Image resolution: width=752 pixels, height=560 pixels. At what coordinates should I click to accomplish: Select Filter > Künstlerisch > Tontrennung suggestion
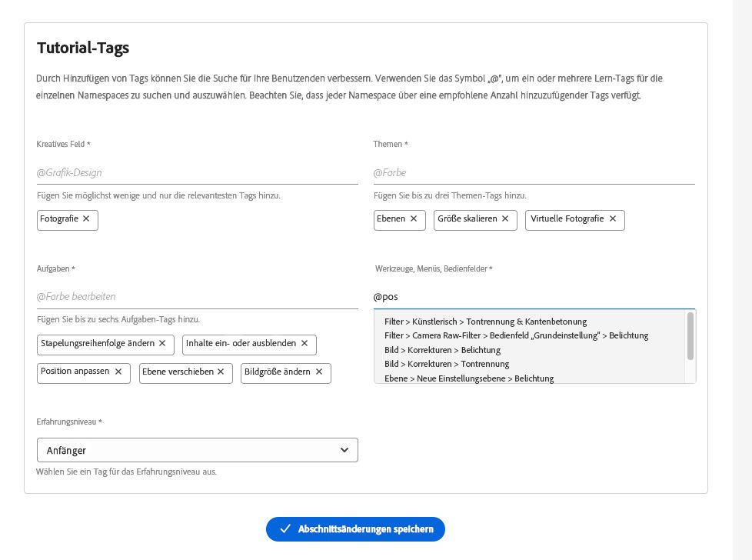click(x=485, y=322)
